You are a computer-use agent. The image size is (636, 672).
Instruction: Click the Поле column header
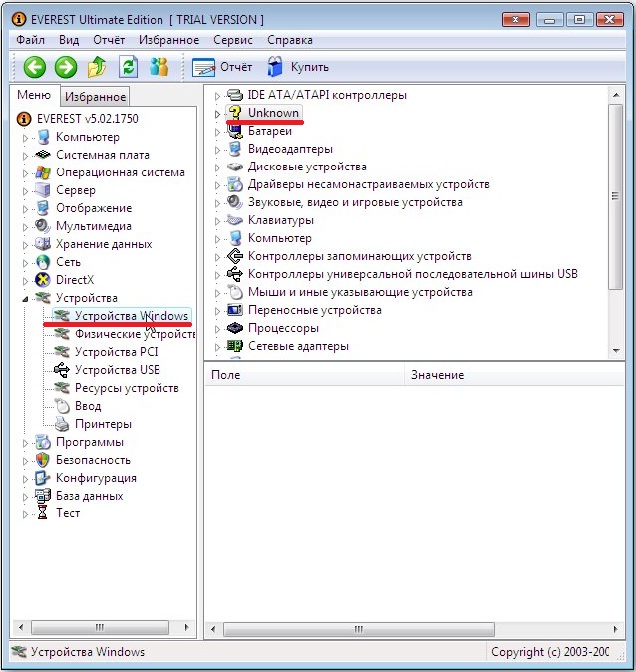click(304, 375)
